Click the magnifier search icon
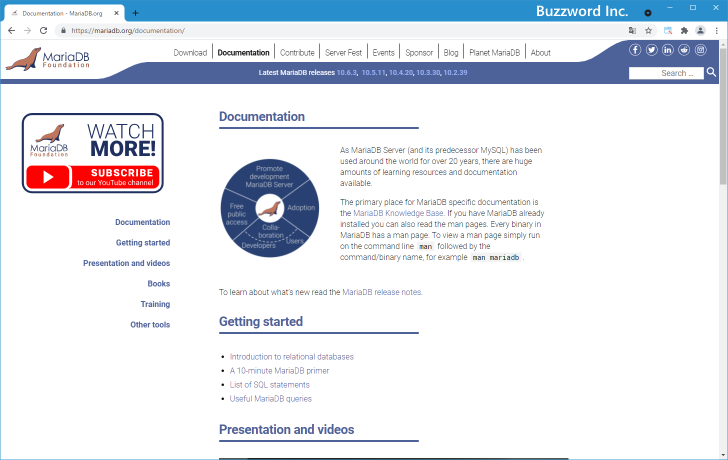This screenshot has width=728, height=460. [x=711, y=73]
